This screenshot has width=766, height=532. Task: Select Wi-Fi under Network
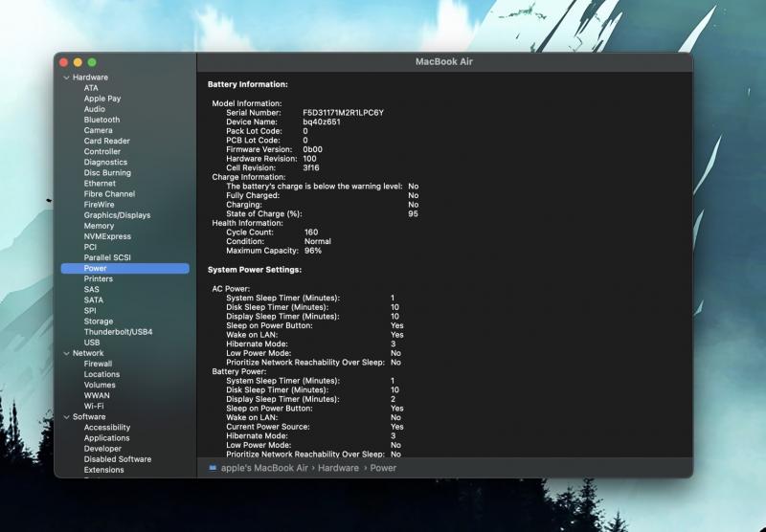[x=93, y=407]
